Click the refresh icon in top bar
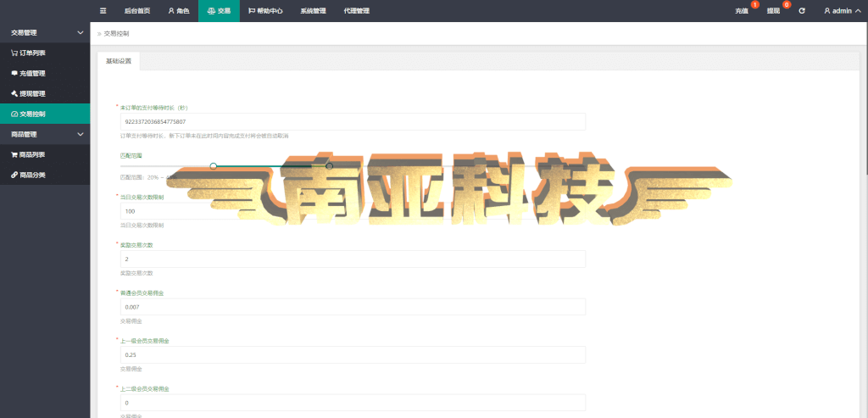 (x=802, y=10)
